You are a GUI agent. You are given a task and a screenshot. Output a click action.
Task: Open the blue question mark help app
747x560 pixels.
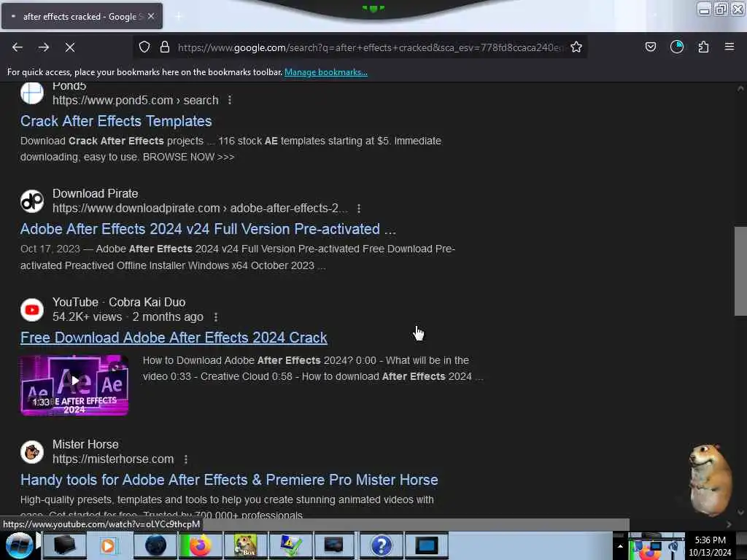tap(381, 545)
